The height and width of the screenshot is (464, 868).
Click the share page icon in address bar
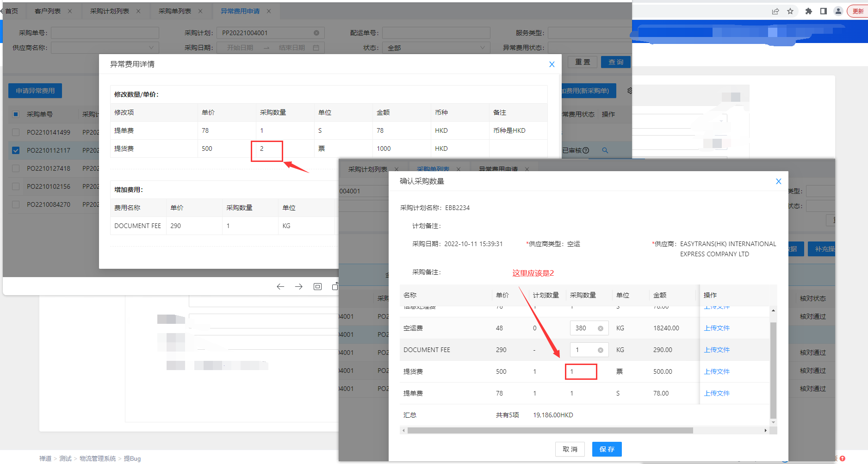point(775,11)
